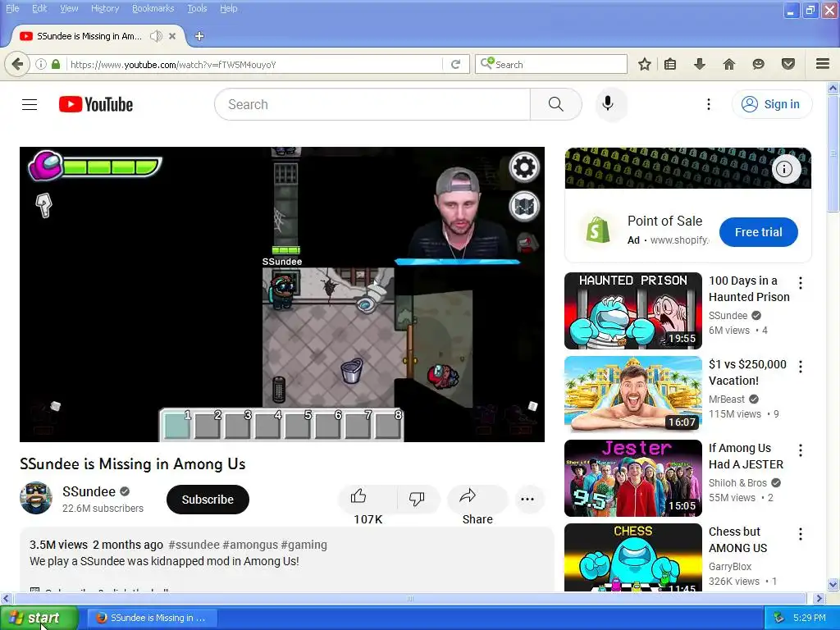Open Jester Among Us video thumbnail

coord(633,478)
